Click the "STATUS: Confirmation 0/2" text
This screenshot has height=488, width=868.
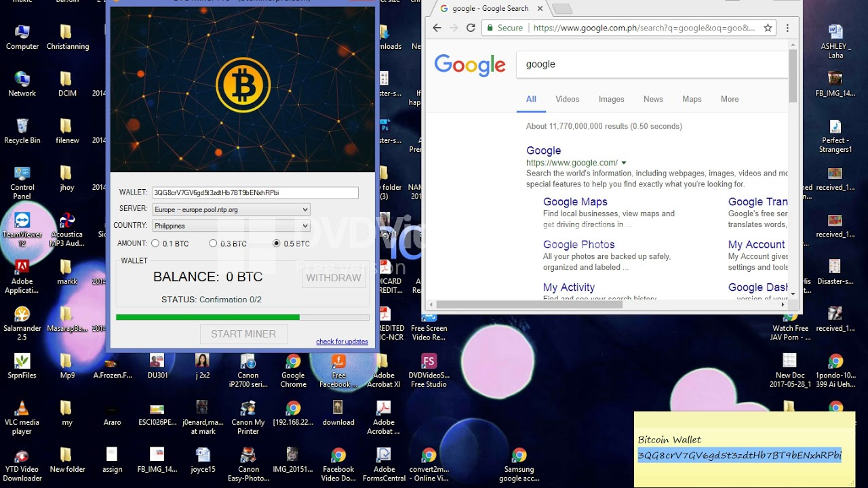coord(212,300)
